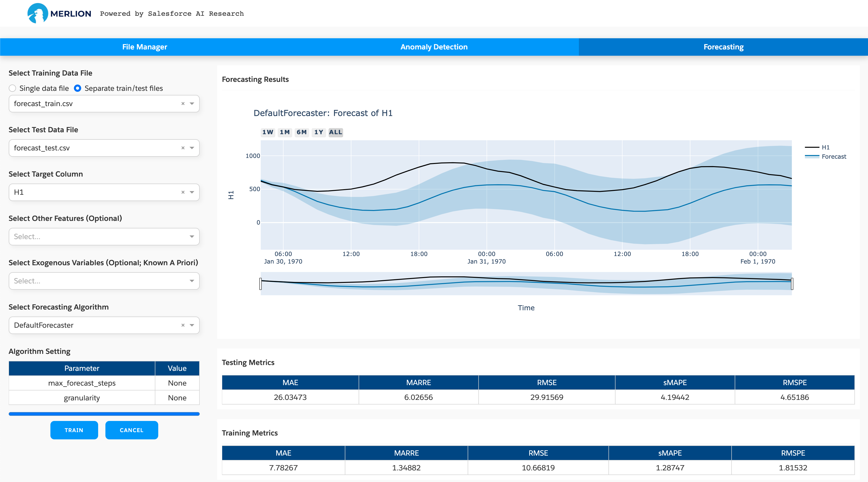Click the TRAIN button

(x=74, y=430)
